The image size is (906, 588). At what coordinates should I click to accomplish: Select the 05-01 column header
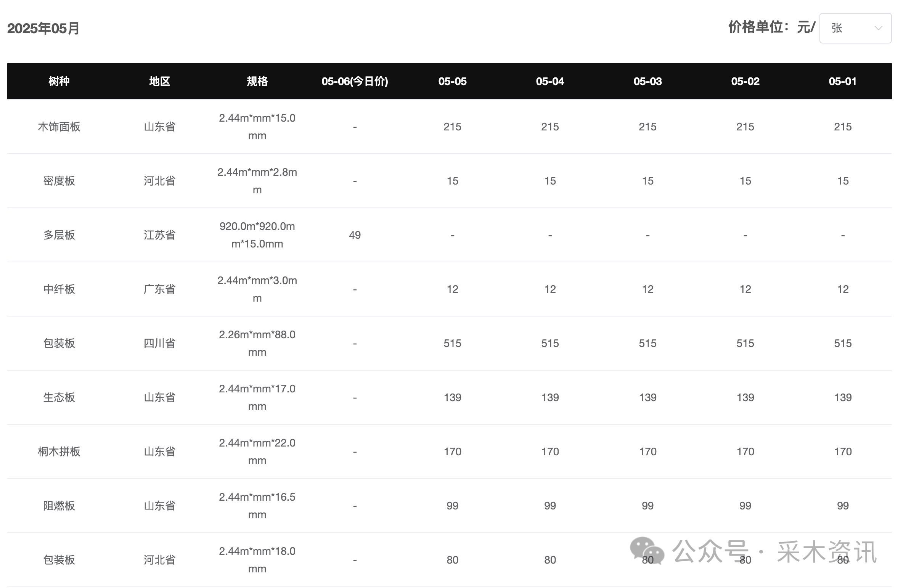843,81
